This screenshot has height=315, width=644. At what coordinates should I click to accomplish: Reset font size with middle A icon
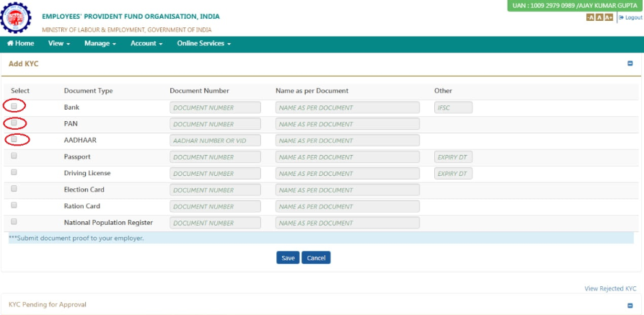[x=599, y=17]
